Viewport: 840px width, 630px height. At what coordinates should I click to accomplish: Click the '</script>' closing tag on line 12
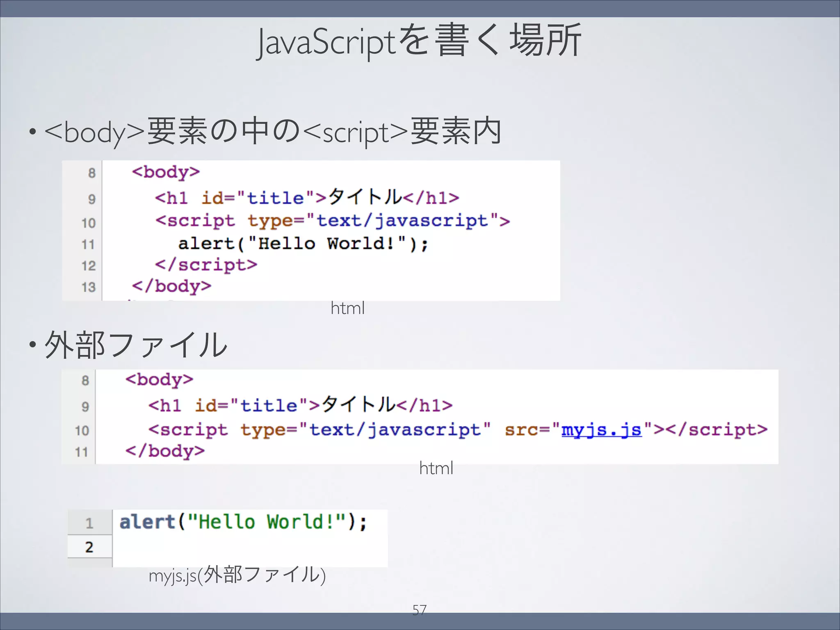[x=206, y=265]
